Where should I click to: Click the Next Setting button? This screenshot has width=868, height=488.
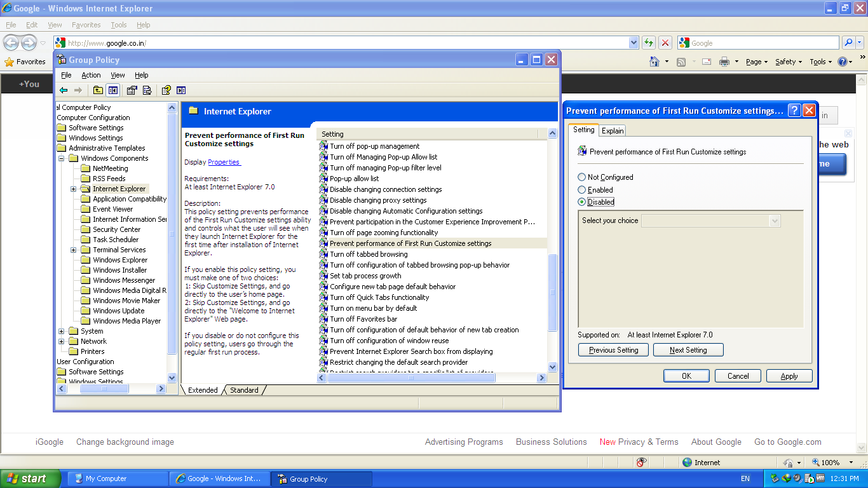[688, 350]
